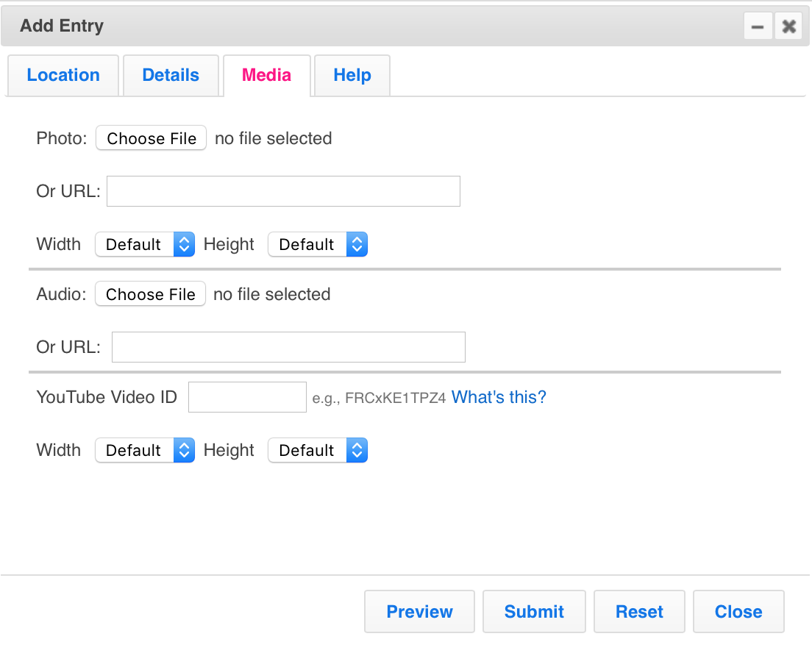Click the Close button at bottom
This screenshot has height=653, width=812.
738,612
